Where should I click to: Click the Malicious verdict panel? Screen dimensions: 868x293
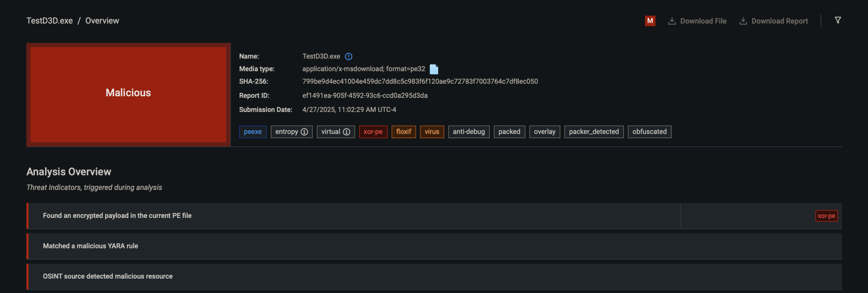pyautogui.click(x=128, y=93)
